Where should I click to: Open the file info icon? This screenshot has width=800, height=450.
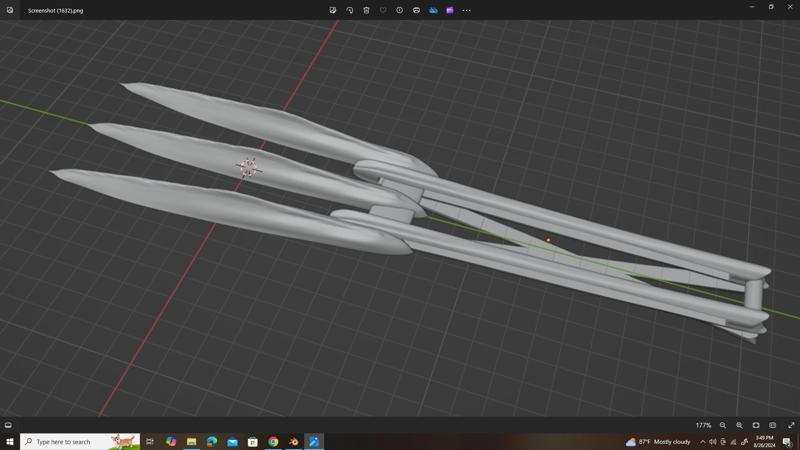coord(399,10)
